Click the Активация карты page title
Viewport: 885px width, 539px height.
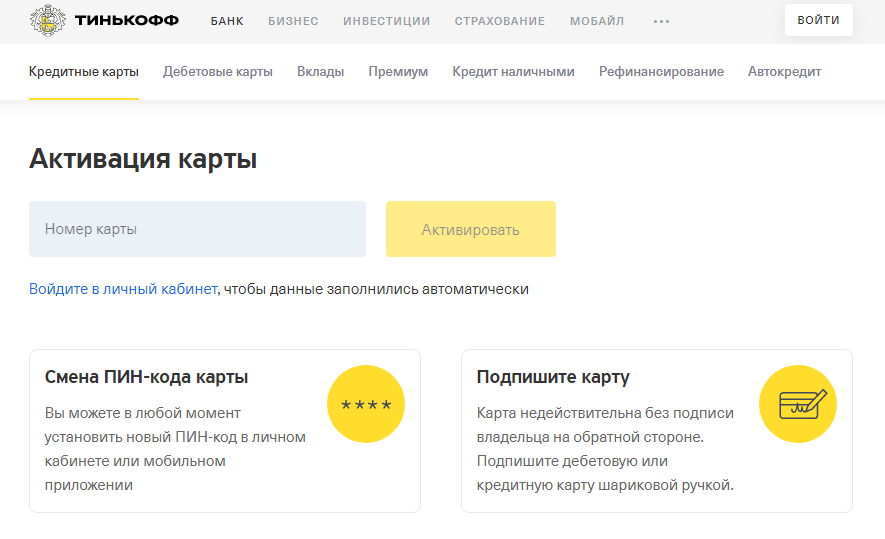point(143,159)
